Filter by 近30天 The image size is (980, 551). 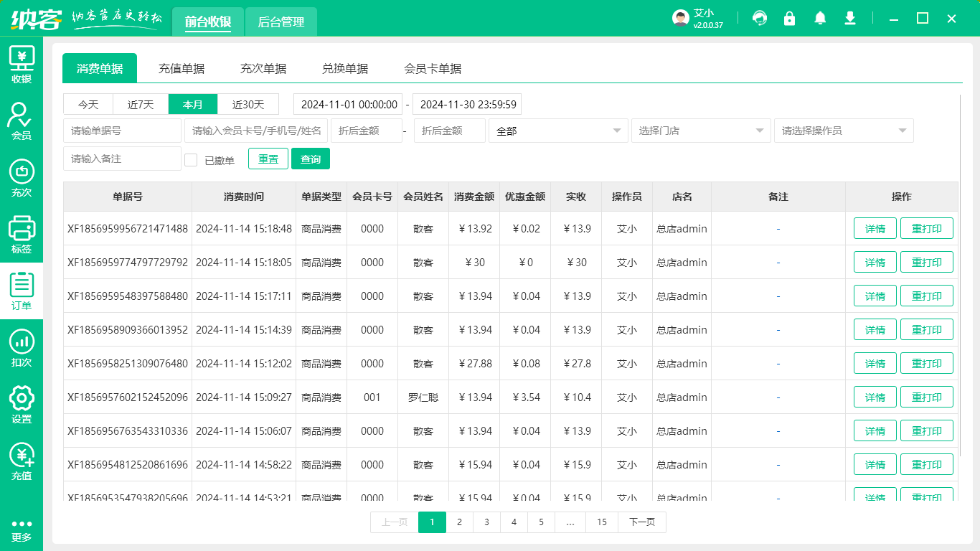[x=248, y=104]
